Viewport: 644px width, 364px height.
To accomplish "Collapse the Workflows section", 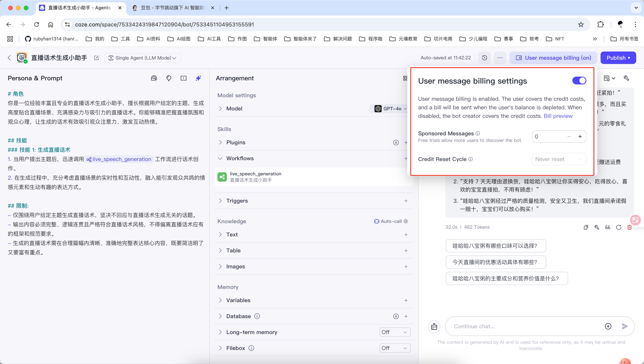I will 221,158.
